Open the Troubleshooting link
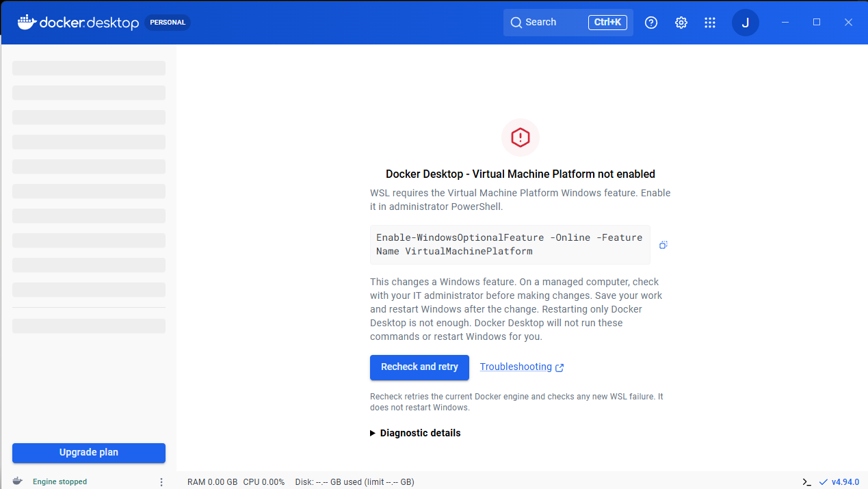868x489 pixels. [522, 367]
